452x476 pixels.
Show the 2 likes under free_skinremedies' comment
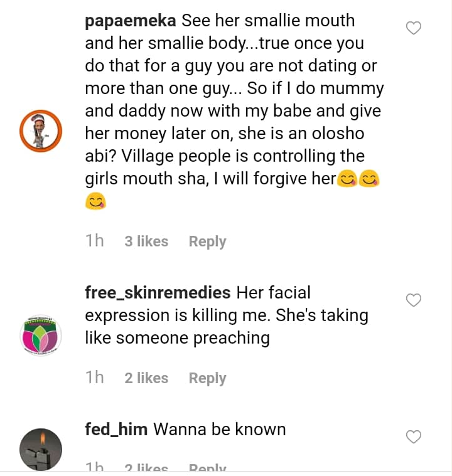tap(146, 378)
